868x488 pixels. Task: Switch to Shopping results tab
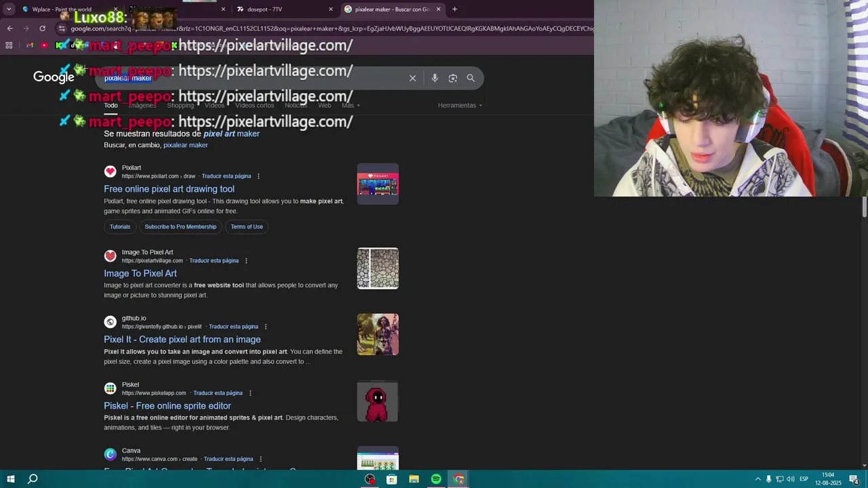tap(180, 105)
